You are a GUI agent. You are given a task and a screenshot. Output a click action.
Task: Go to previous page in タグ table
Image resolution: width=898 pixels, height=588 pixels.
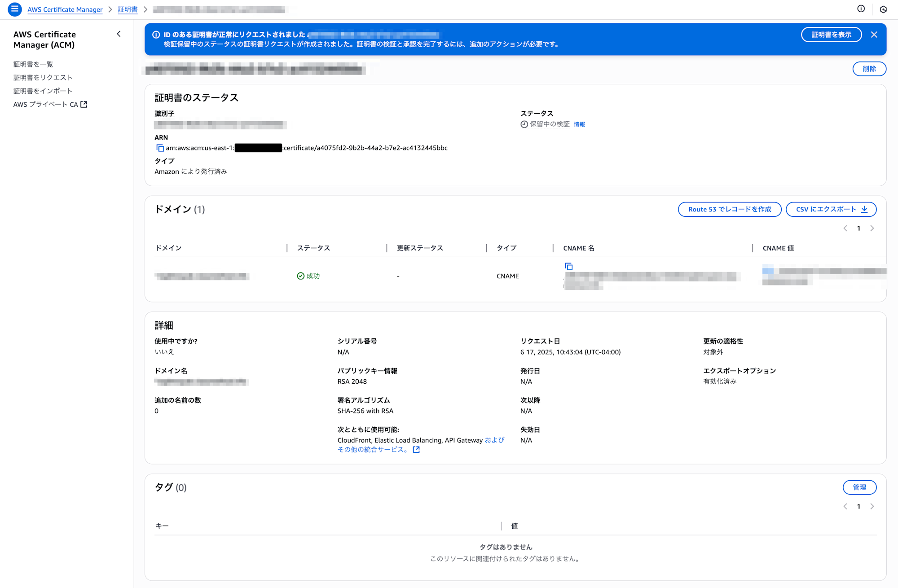click(845, 506)
